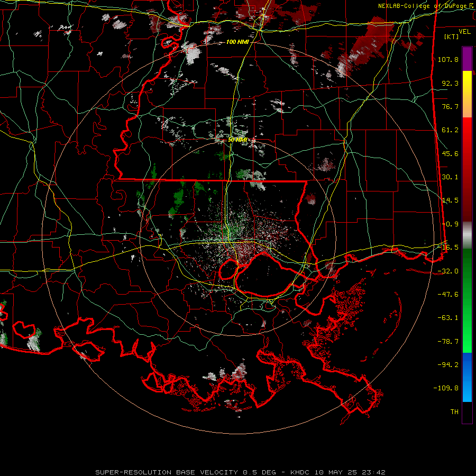Click the 14.5 velocity scale value
476x476 pixels.
click(x=450, y=200)
